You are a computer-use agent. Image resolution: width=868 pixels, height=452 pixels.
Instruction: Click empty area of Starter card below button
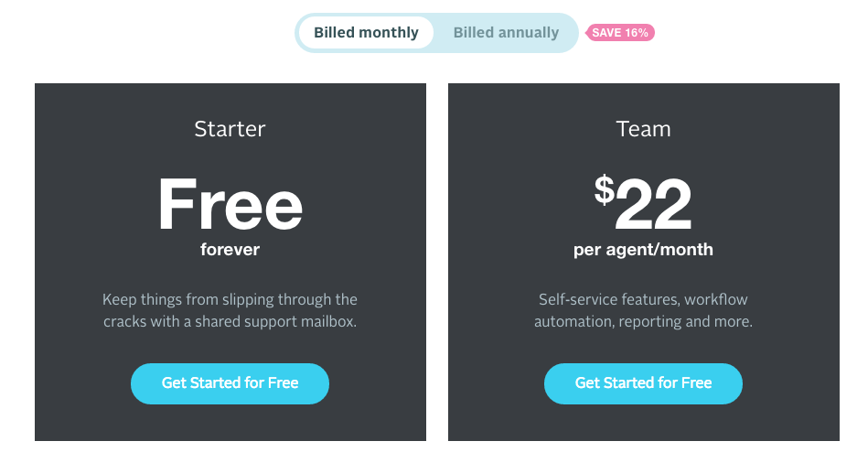(x=230, y=424)
